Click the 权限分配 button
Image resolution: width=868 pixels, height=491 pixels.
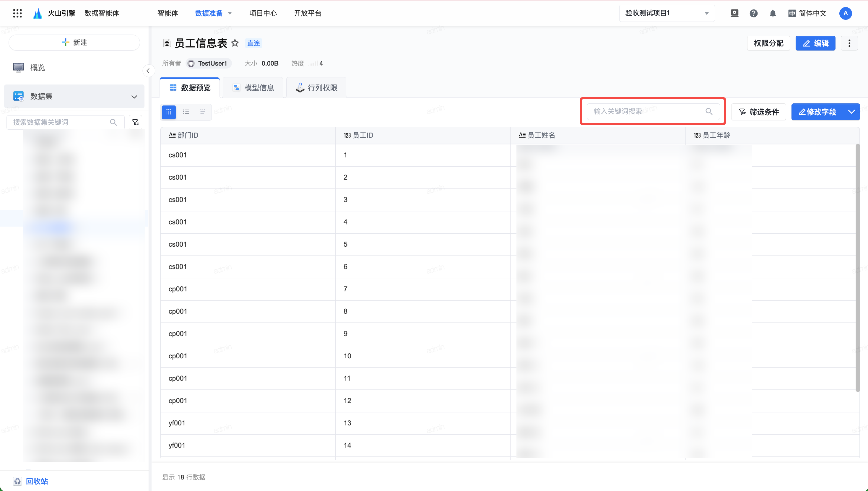pos(768,43)
